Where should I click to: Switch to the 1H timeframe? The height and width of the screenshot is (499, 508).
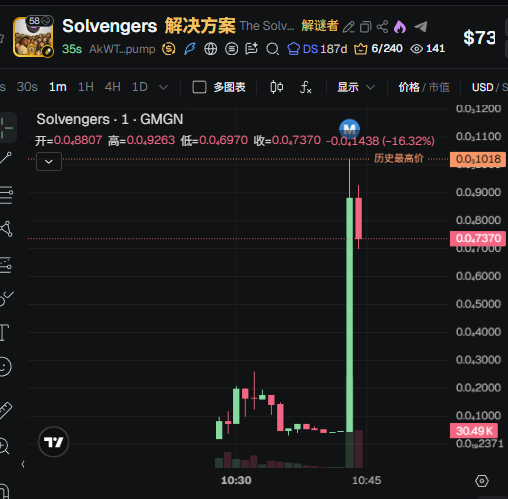point(86,87)
